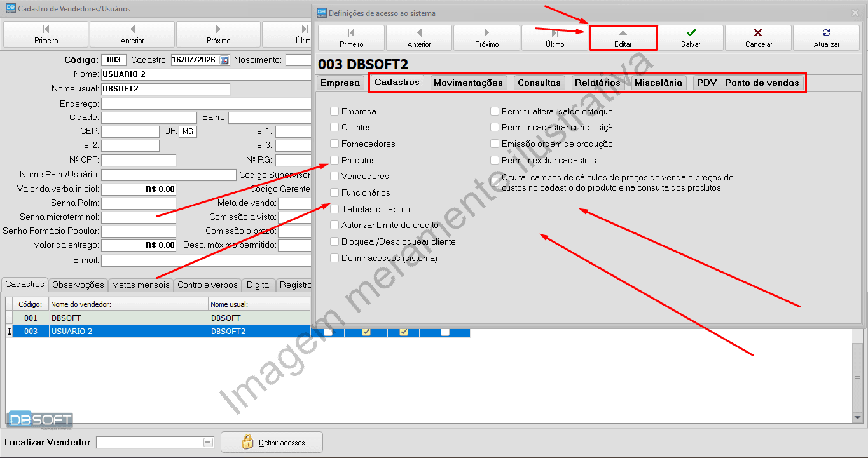Enable the Produtos checkbox
This screenshot has width=868, height=458.
pyautogui.click(x=334, y=160)
